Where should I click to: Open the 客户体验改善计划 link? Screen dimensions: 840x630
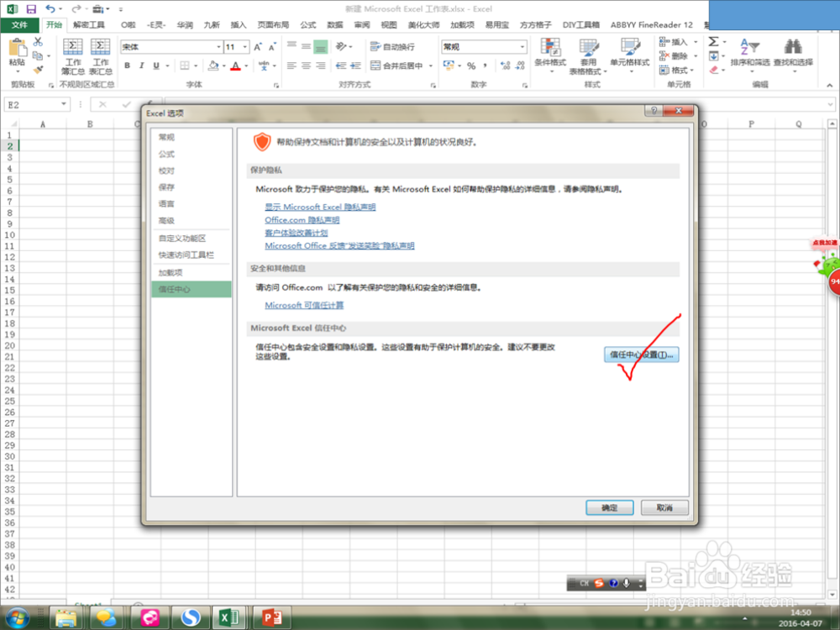click(297, 233)
